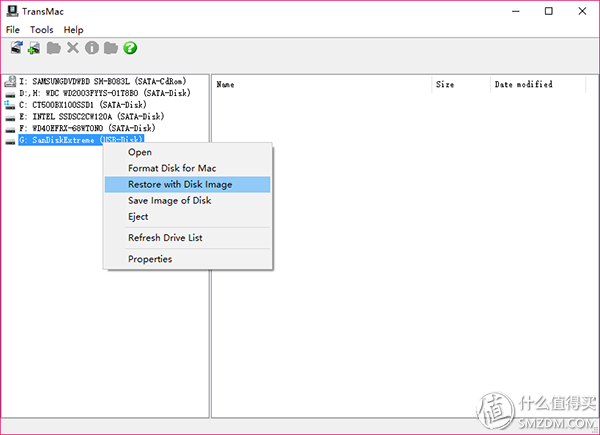The width and height of the screenshot is (600, 435).
Task: Sort by Date modified column header
Action: pos(538,85)
